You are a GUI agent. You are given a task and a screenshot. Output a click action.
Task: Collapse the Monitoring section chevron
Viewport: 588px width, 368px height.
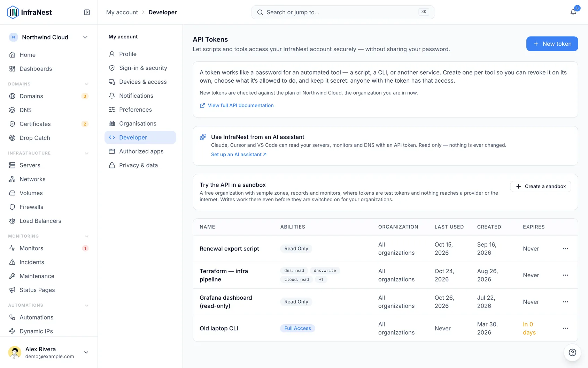[86, 236]
